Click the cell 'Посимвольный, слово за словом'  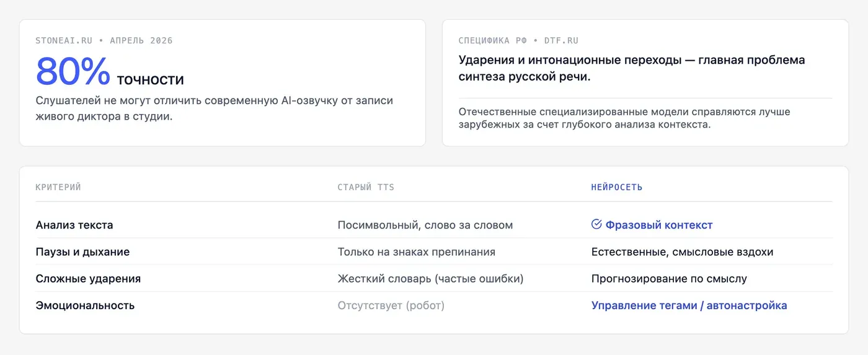pyautogui.click(x=425, y=225)
